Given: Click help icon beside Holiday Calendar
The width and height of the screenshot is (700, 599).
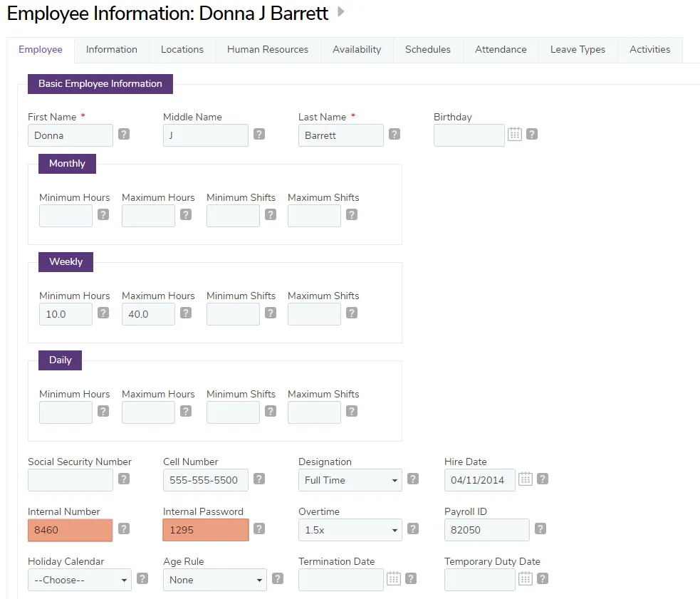Looking at the screenshot, I should coord(142,578).
